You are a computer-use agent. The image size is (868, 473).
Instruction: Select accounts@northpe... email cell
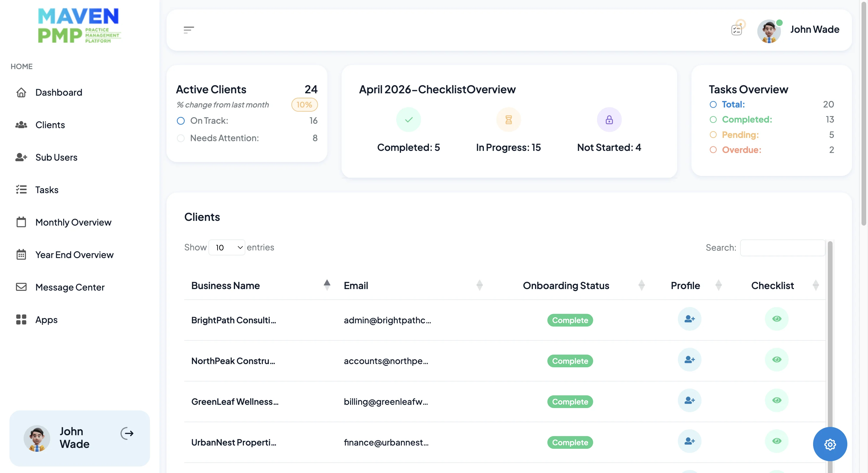tap(386, 361)
